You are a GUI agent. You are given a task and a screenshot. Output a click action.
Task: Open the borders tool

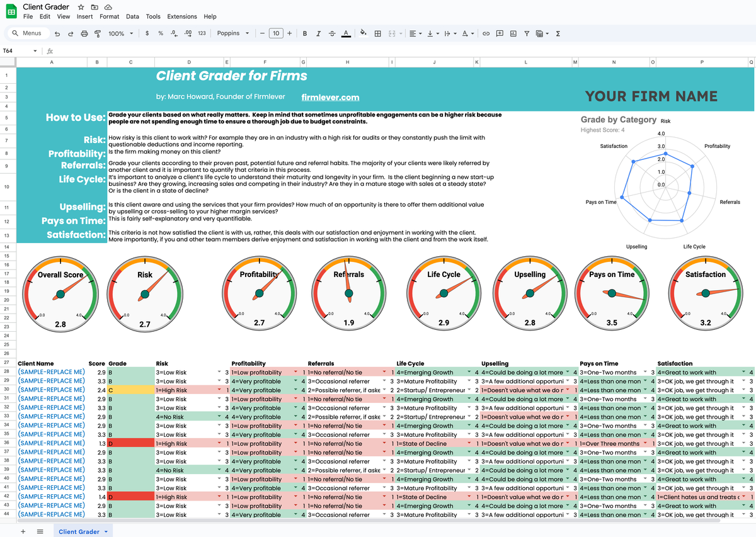pos(377,33)
